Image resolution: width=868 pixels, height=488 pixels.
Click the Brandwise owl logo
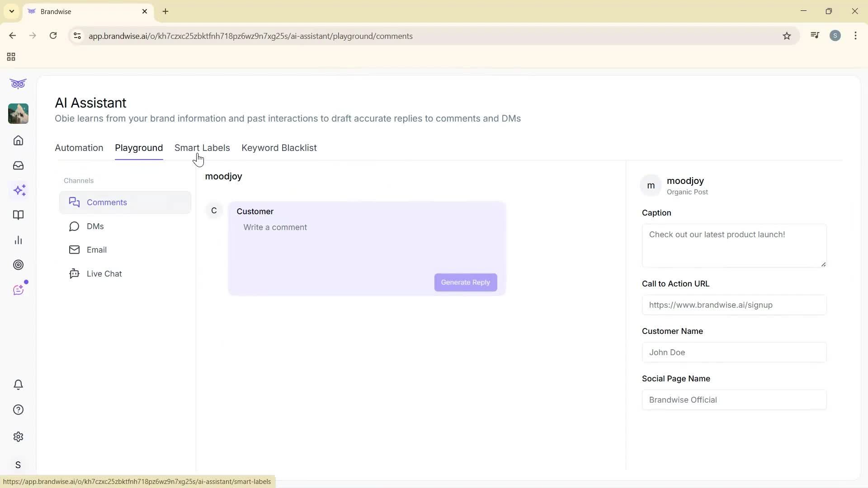[x=18, y=84]
